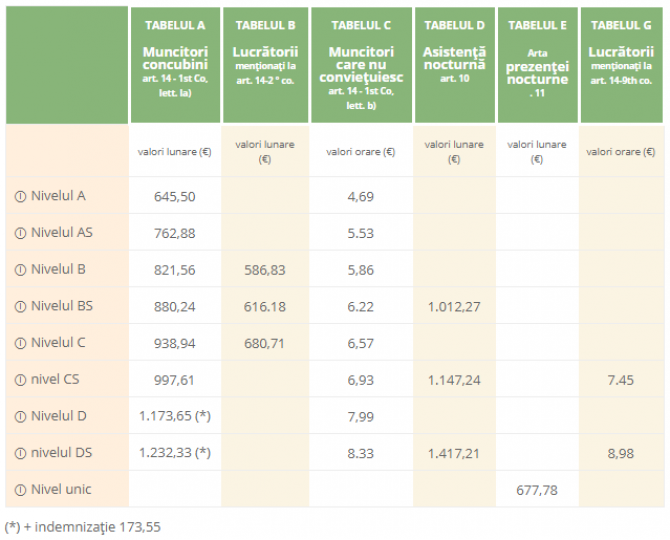670x540 pixels.
Task: Select the info icon beside Nivelul B
Action: pos(20,269)
